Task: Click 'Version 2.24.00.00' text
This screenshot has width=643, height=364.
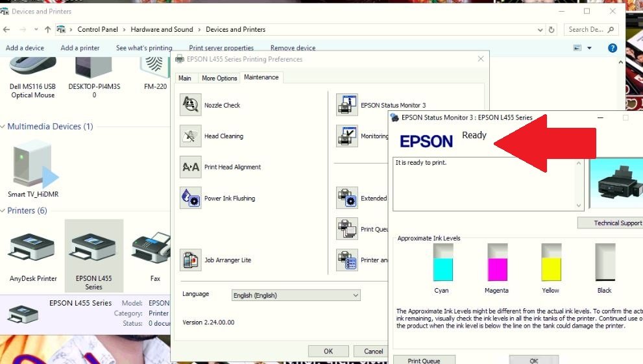Action: pos(208,322)
